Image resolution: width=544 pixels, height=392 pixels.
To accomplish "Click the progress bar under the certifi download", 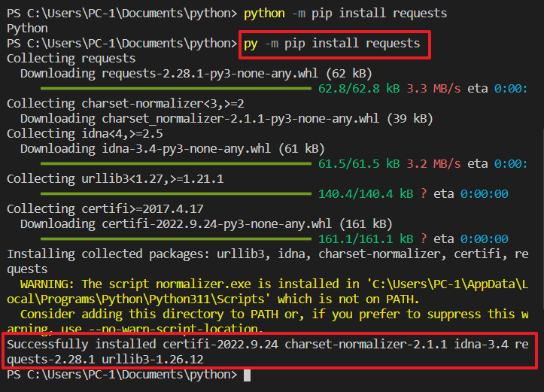I will [176, 239].
